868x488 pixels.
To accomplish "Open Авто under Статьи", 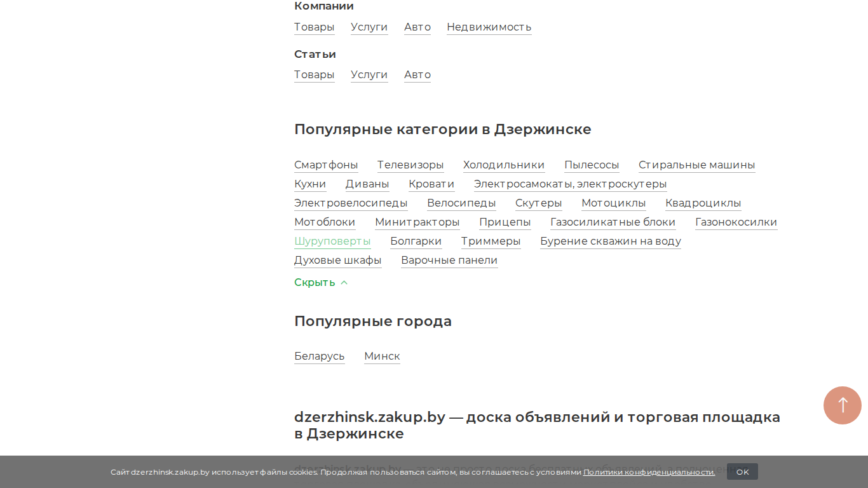I will click(417, 75).
